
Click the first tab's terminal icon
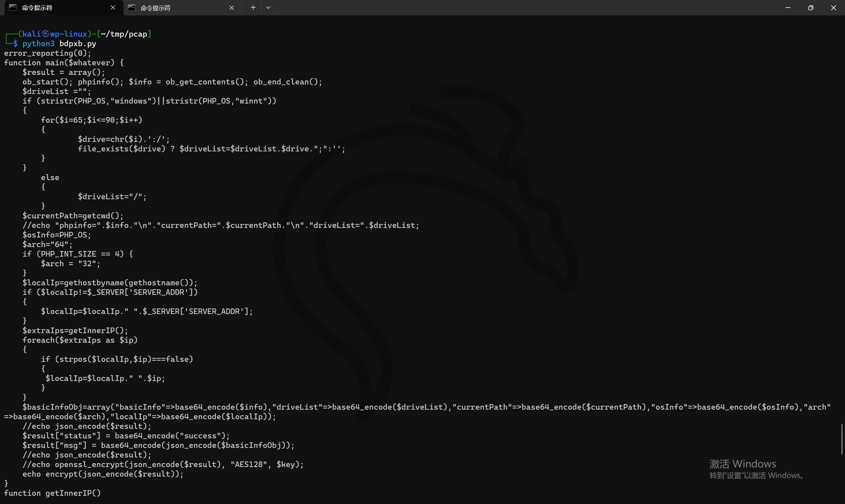(13, 8)
